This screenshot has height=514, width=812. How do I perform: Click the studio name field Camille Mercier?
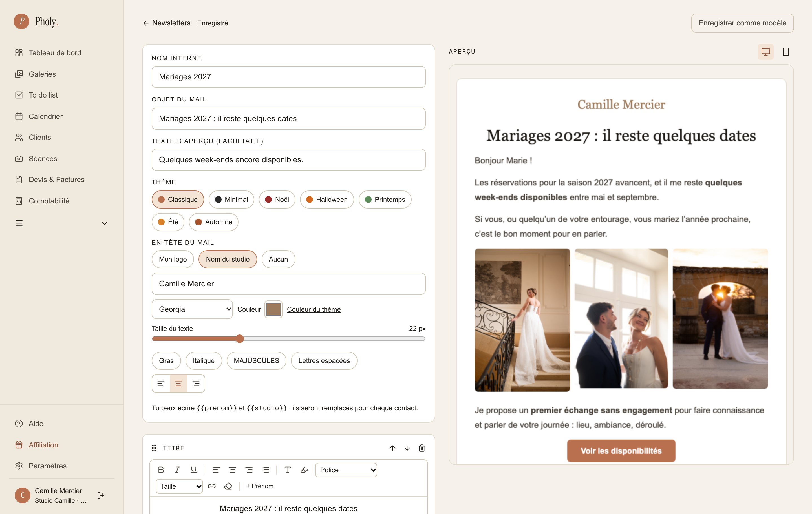[288, 284]
